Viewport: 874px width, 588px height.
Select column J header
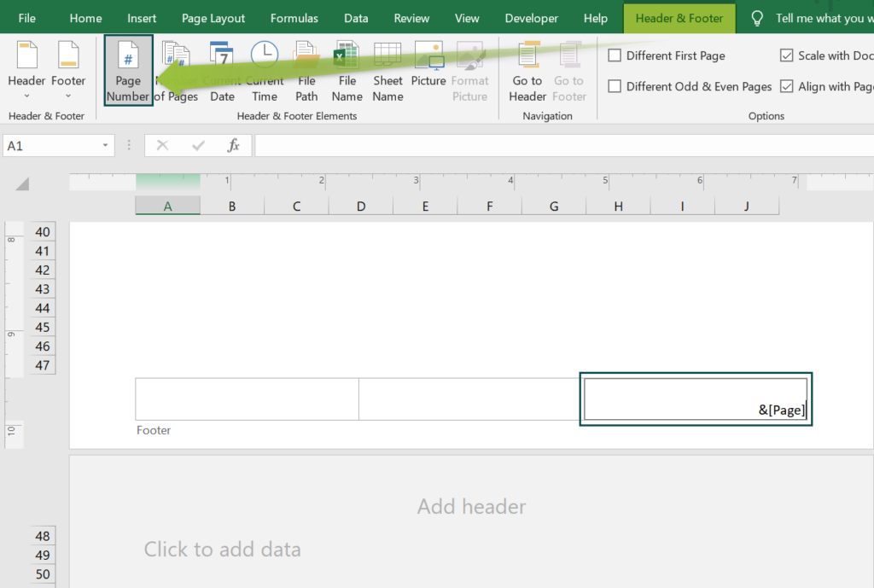747,207
